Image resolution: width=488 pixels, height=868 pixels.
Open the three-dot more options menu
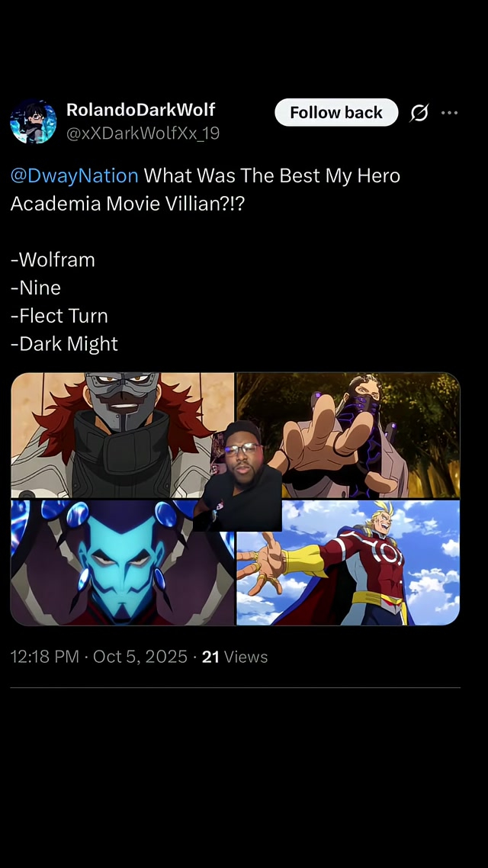449,113
